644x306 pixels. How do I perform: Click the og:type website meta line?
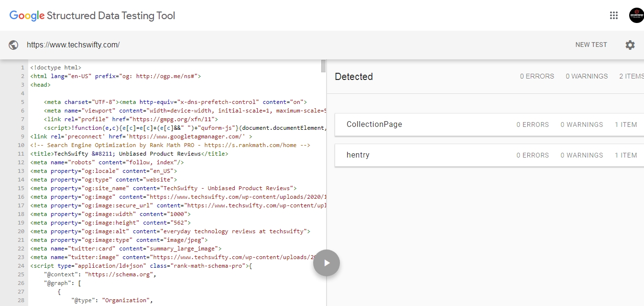(104, 180)
